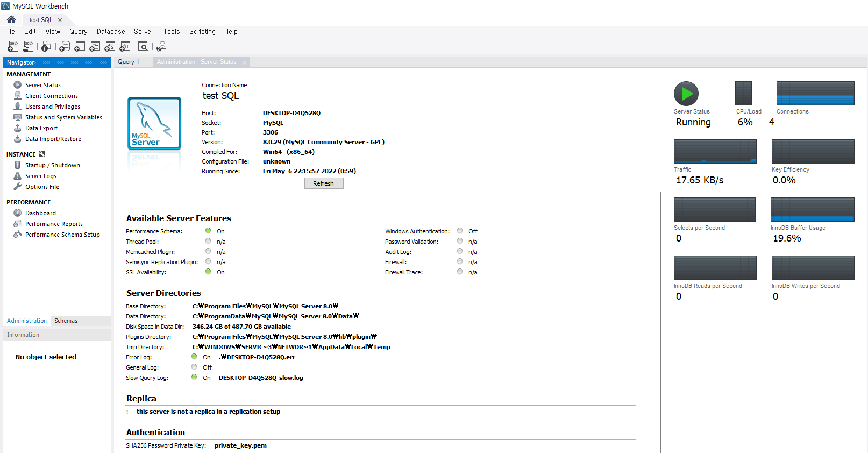Create a new SQL tab icon
868x453 pixels.
[13, 47]
